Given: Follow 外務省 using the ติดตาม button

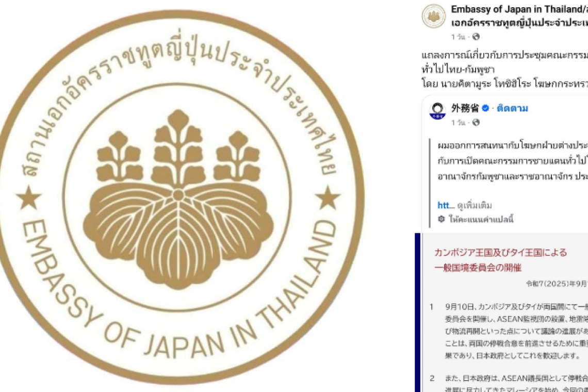Looking at the screenshot, I should tap(512, 108).
